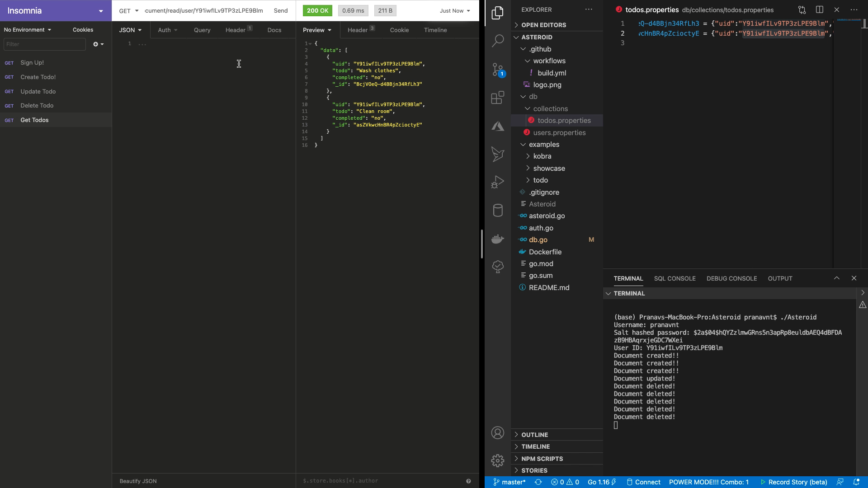
Task: Open the Just Now response history dropdown
Action: 455,10
